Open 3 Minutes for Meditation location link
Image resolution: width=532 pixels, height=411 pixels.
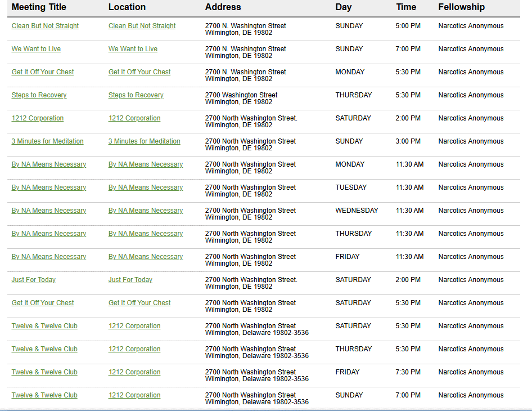144,141
